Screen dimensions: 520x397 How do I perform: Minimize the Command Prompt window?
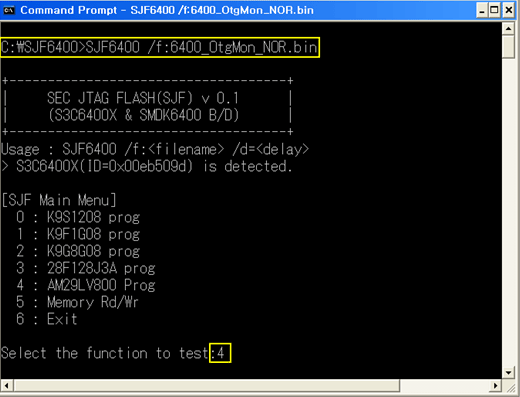(482, 10)
